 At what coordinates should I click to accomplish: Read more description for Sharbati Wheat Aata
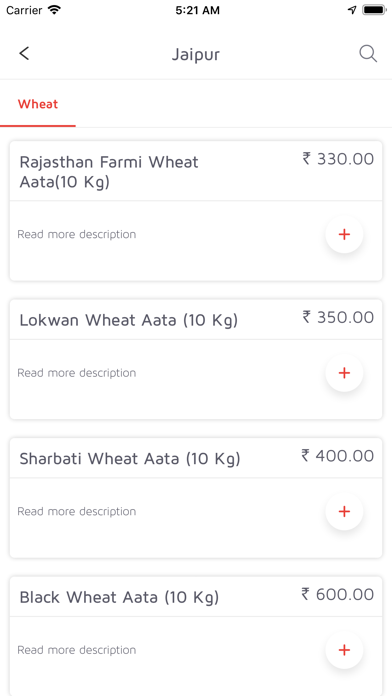pyautogui.click(x=77, y=511)
